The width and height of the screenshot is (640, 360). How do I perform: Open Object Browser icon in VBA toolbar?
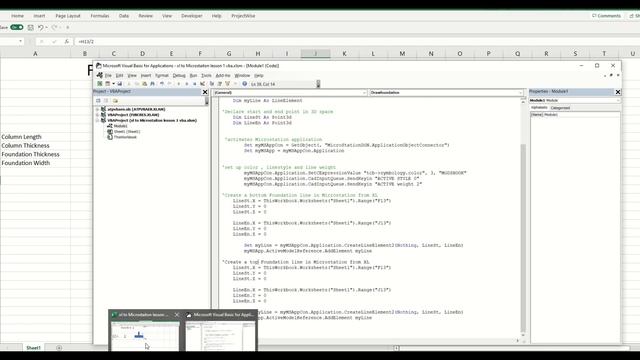click(x=228, y=84)
